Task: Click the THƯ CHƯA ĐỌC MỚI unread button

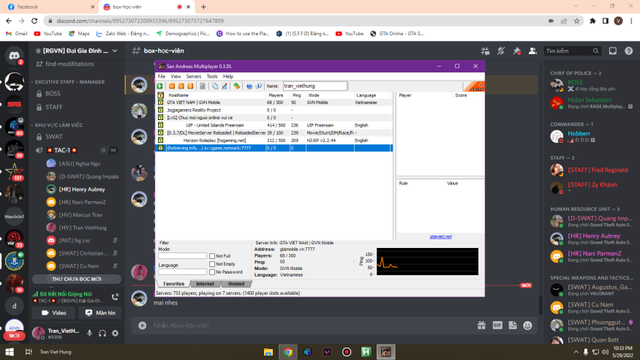Action: pos(76,279)
